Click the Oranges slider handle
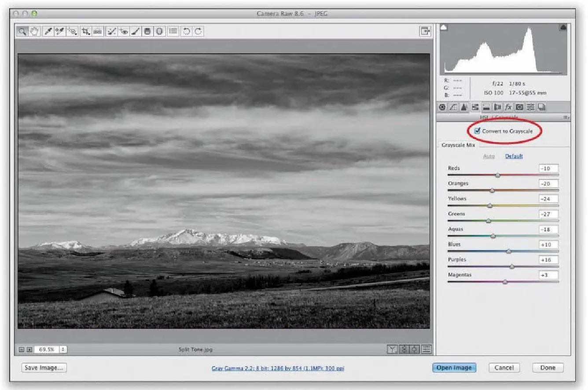 [x=492, y=190]
